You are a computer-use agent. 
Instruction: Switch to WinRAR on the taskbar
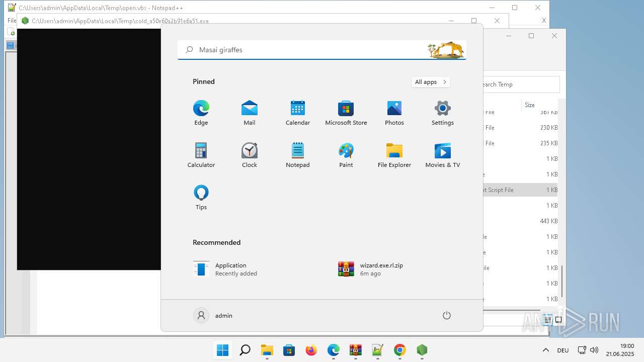(356, 350)
